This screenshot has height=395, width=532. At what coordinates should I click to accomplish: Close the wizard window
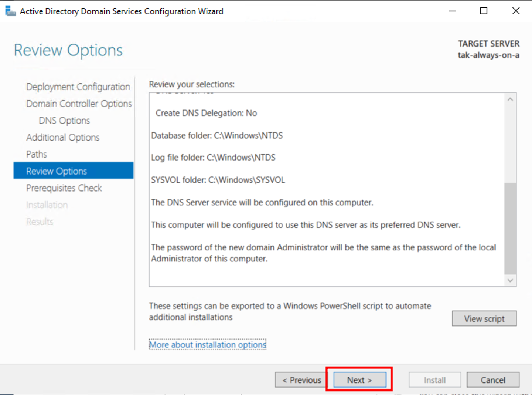point(516,11)
